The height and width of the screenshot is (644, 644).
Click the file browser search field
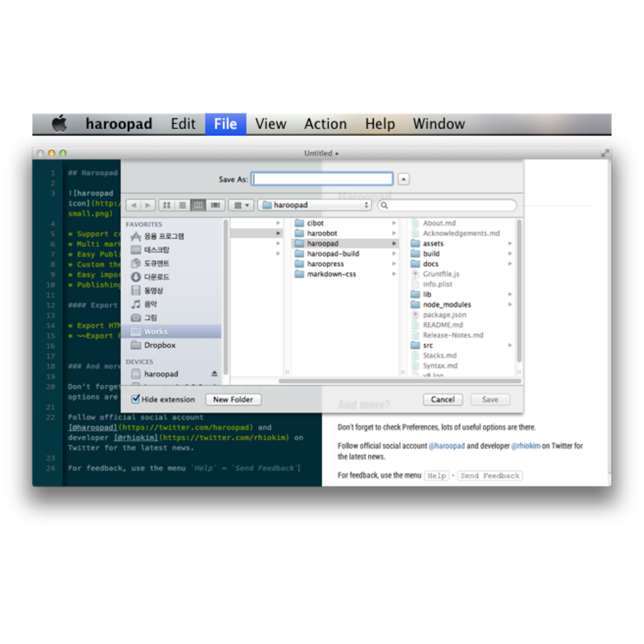point(448,205)
